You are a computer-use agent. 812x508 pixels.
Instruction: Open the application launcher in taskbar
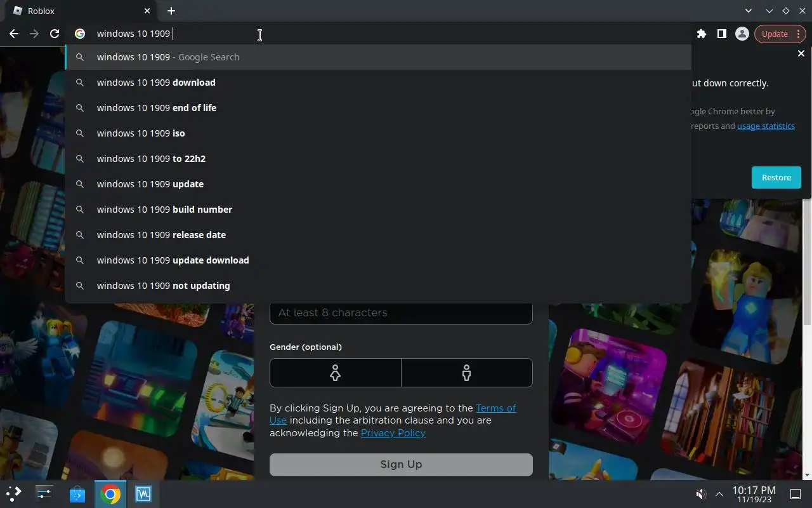click(x=14, y=493)
